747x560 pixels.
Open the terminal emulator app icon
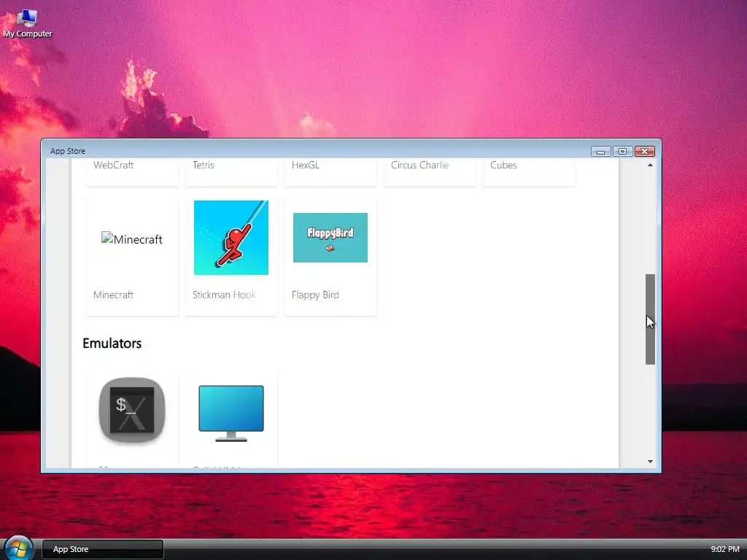(132, 410)
